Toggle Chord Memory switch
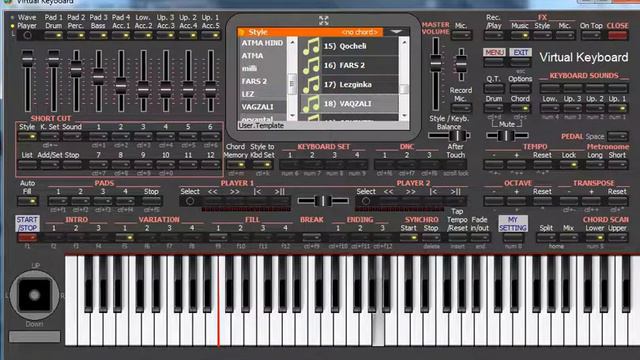The image size is (640, 360). pyautogui.click(x=236, y=165)
